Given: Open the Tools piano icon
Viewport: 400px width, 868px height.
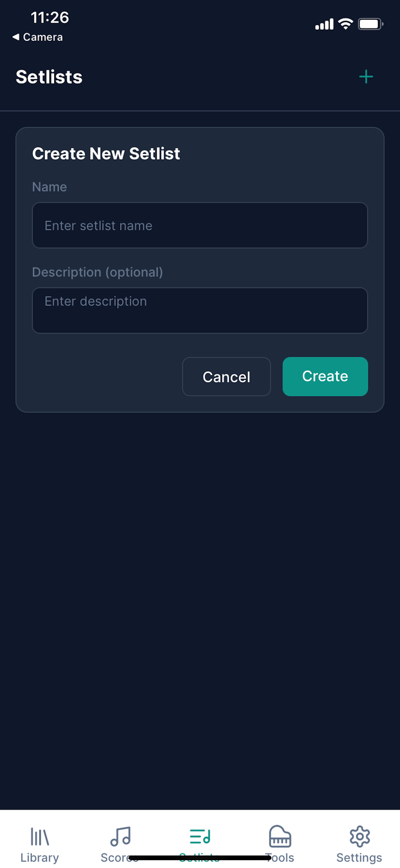Looking at the screenshot, I should click(x=280, y=836).
